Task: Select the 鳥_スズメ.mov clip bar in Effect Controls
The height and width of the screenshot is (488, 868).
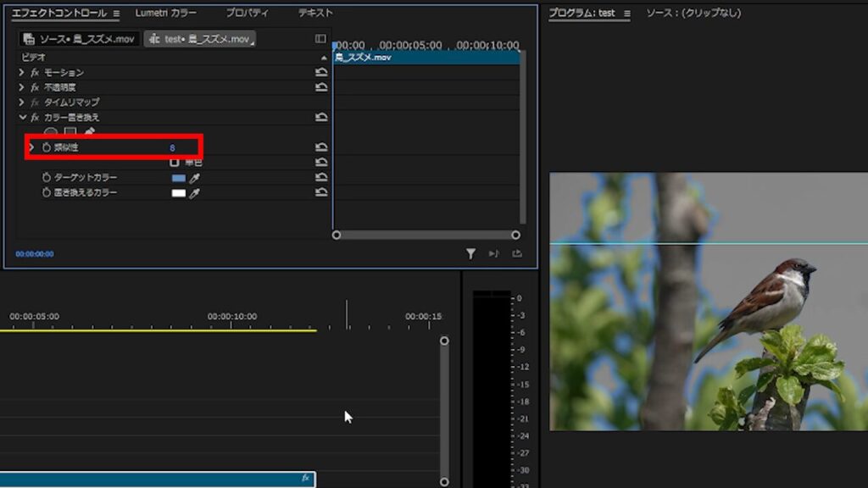Action: coord(426,58)
